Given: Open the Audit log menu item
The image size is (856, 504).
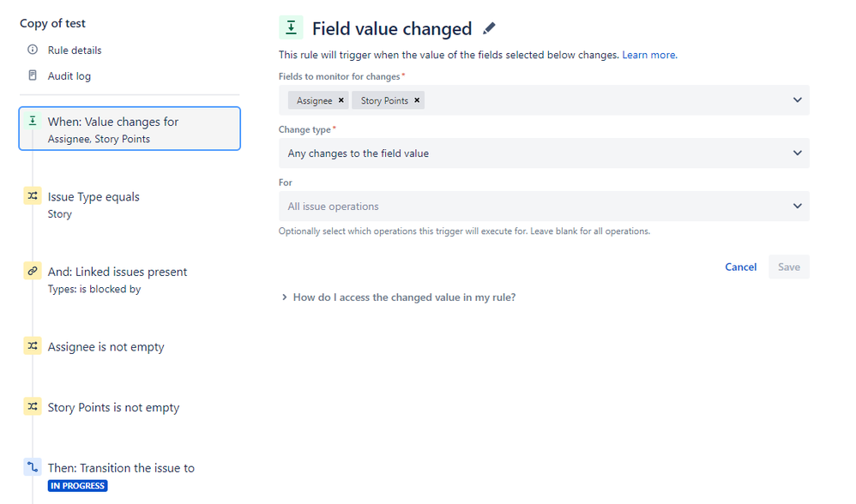Looking at the screenshot, I should [69, 76].
